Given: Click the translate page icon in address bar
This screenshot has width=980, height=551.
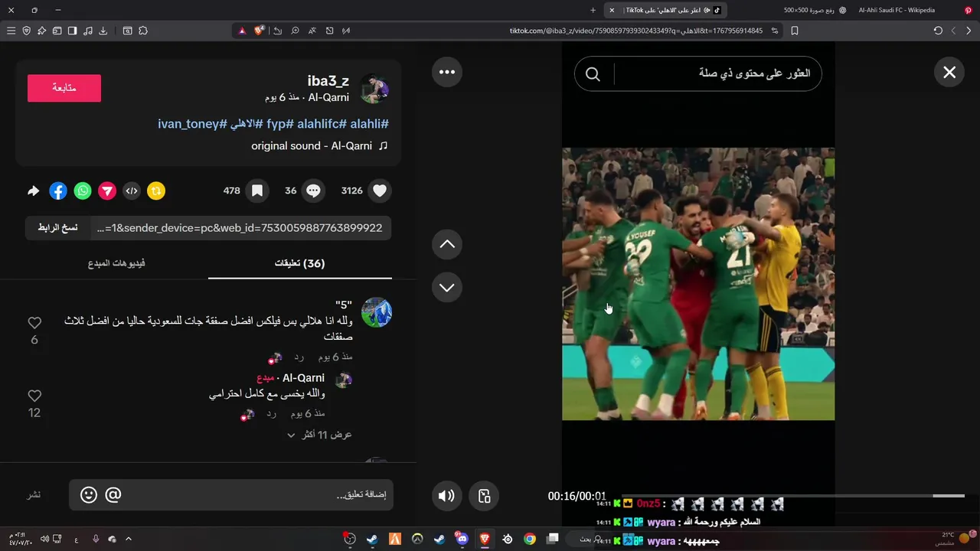Looking at the screenshot, I should pyautogui.click(x=312, y=31).
